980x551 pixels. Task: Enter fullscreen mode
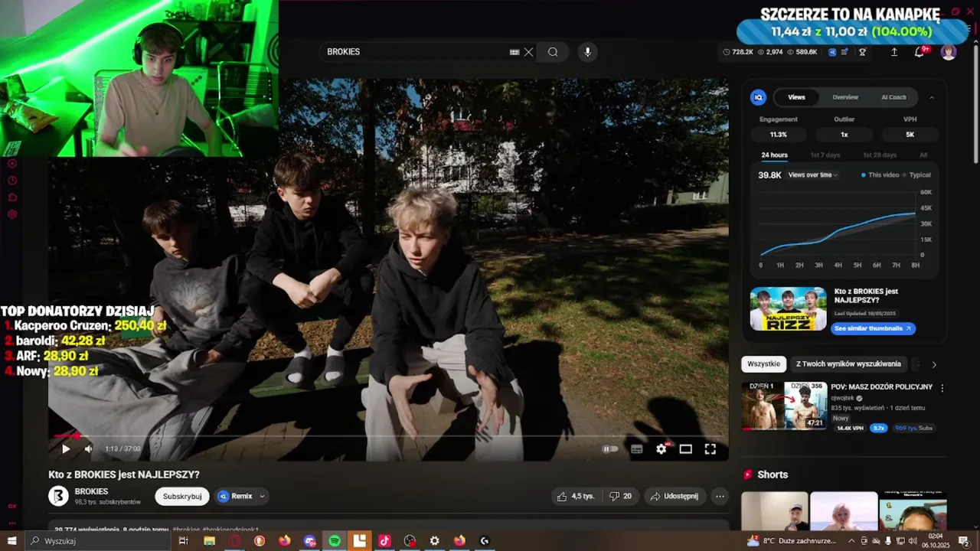point(710,449)
